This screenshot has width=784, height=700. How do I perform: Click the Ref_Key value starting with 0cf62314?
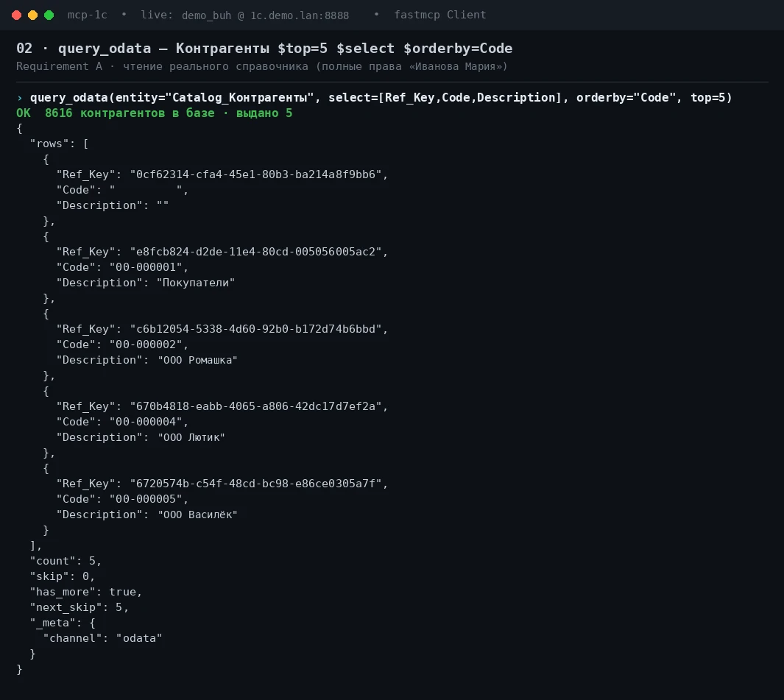(256, 174)
